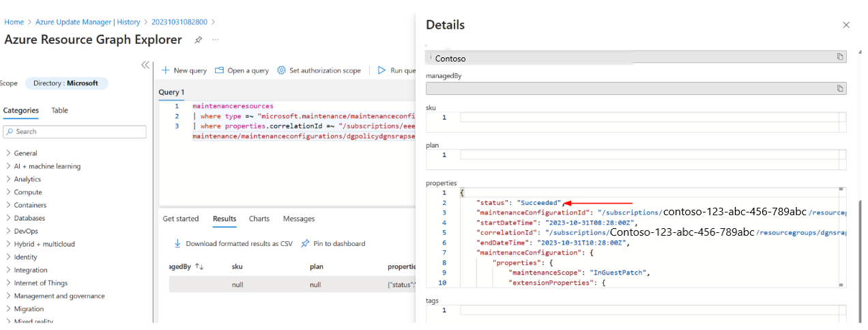Screen dimensions: 868x330
Task: Click the plan column header
Action: [x=317, y=266]
